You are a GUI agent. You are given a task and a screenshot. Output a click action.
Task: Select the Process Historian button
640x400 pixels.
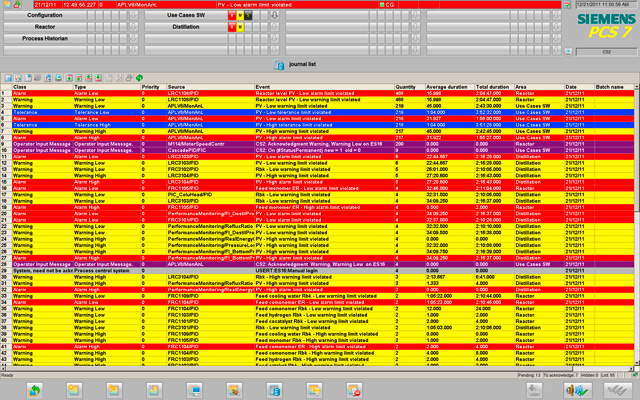pyautogui.click(x=44, y=38)
